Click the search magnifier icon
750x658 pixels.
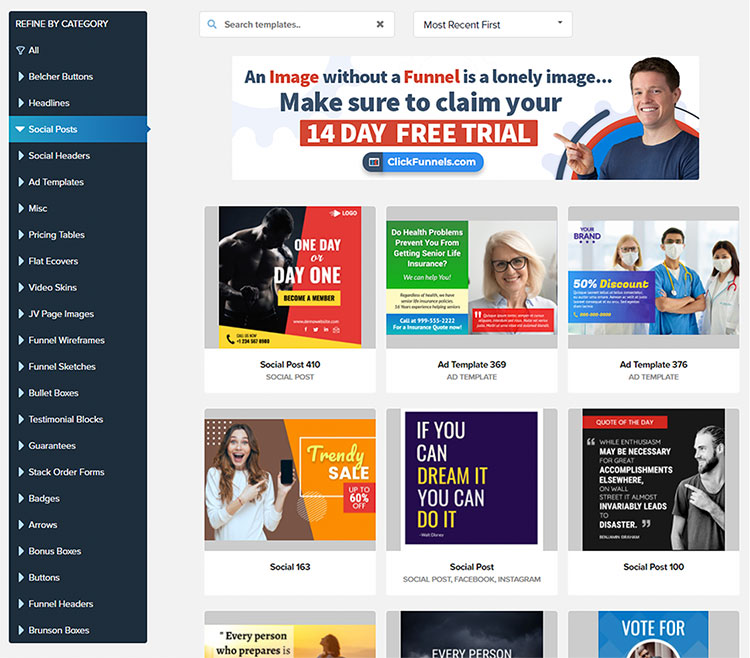click(212, 24)
